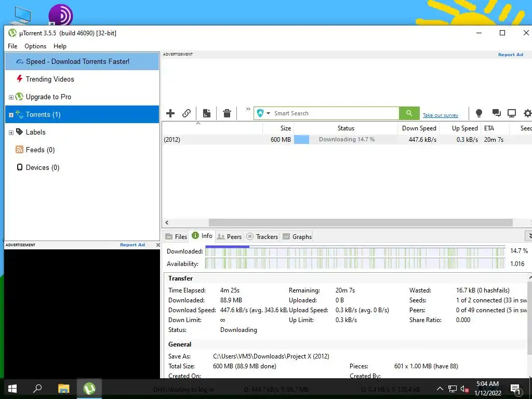Open the Help menu
Viewport: 532px width, 399px height.
click(60, 46)
